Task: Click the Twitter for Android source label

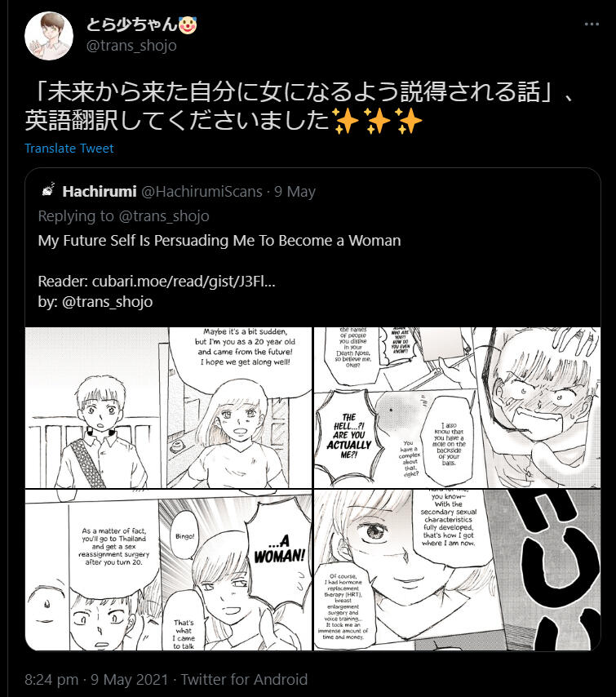Action: click(244, 680)
